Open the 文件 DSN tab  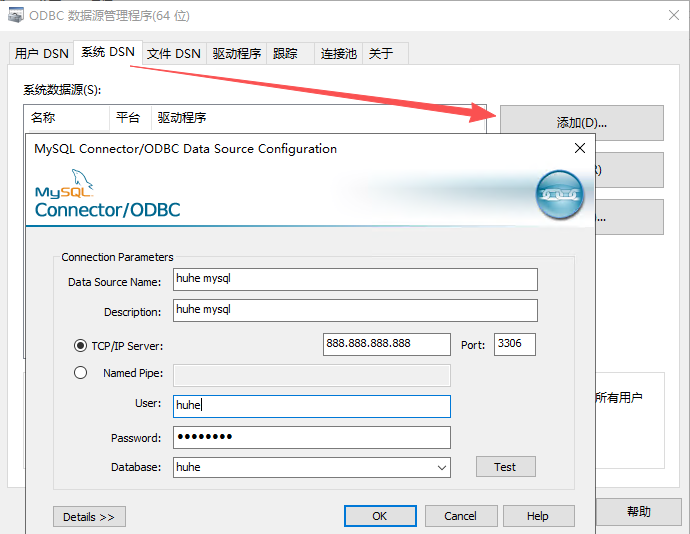click(x=173, y=54)
